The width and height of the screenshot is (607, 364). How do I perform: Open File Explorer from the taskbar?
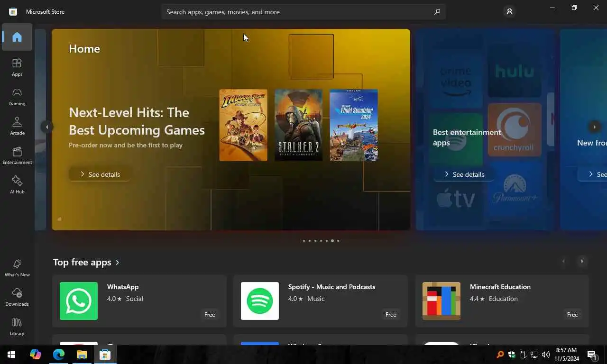pos(82,355)
